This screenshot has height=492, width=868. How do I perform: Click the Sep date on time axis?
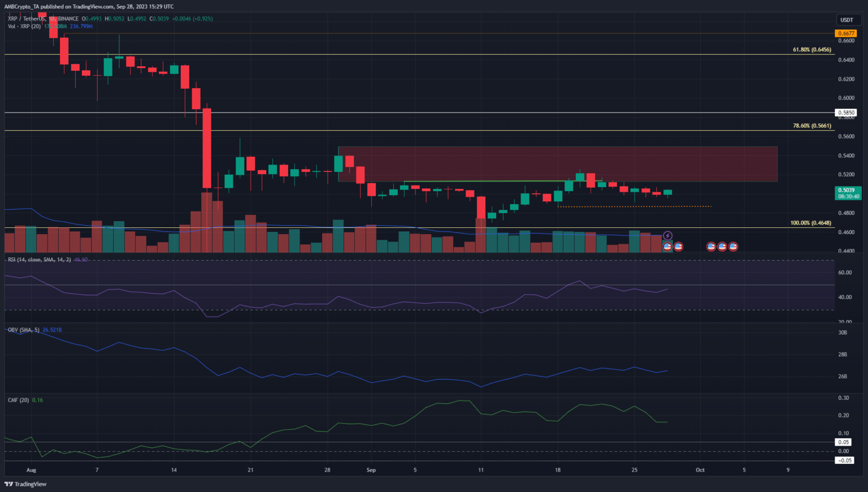coord(371,470)
